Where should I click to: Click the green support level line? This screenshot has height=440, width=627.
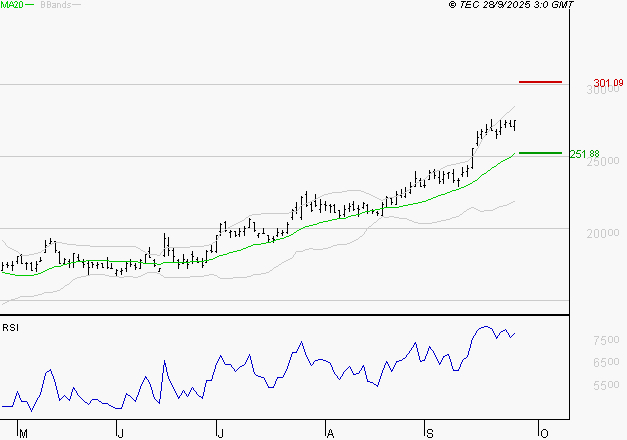pyautogui.click(x=540, y=153)
